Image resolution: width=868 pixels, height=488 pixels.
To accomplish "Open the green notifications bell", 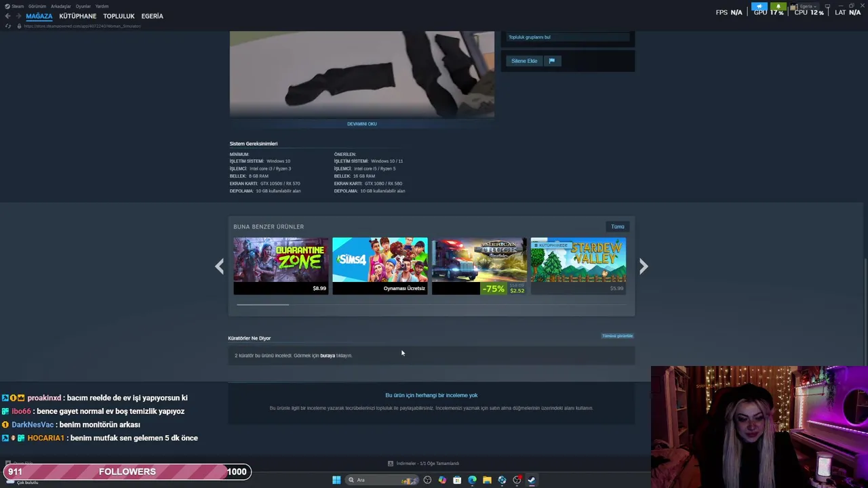I will click(778, 7).
